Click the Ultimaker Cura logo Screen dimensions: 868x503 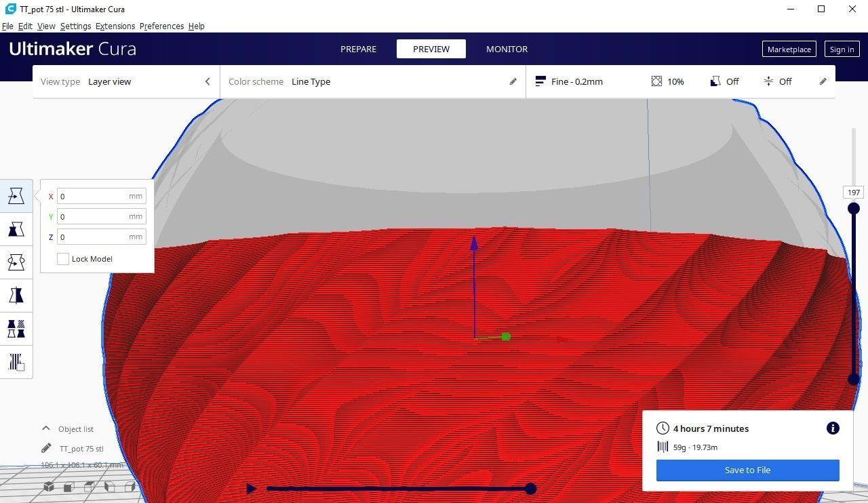click(73, 49)
